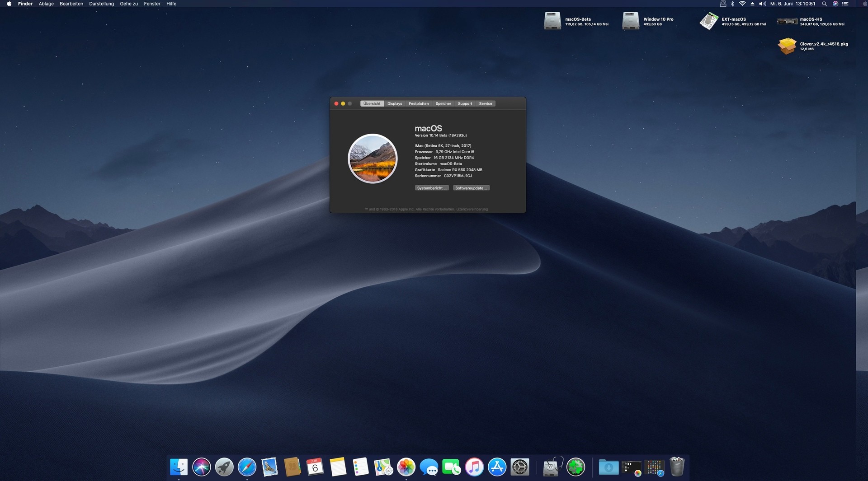Click the Lizenzvereinbarung link in footer
868x481 pixels.
coord(472,209)
